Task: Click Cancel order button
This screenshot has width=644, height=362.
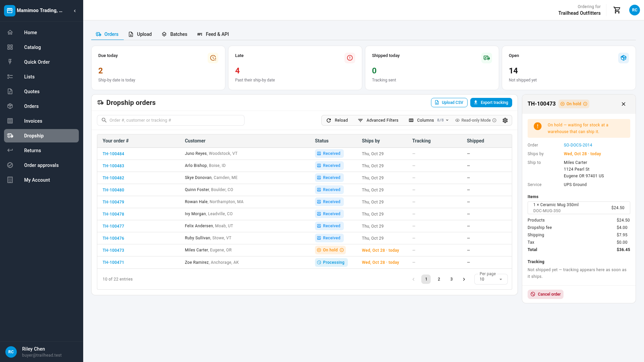Action: (x=545, y=294)
